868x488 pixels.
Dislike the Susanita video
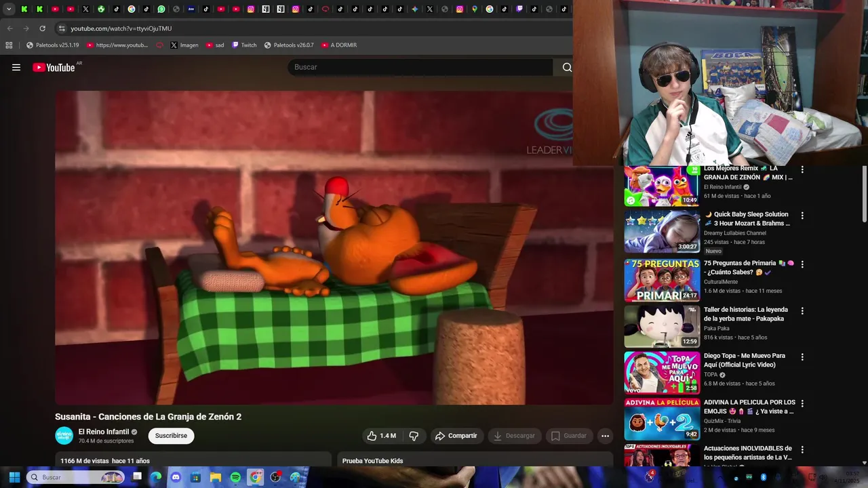(x=414, y=436)
